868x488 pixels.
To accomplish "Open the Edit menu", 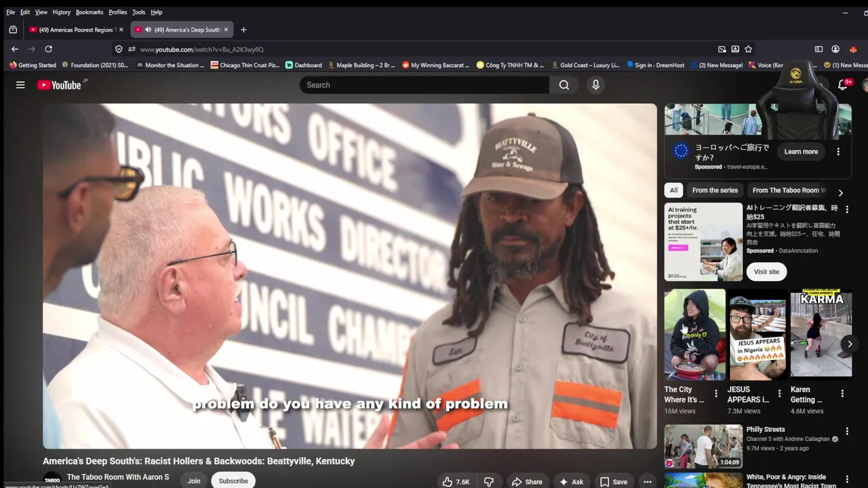I will point(25,12).
